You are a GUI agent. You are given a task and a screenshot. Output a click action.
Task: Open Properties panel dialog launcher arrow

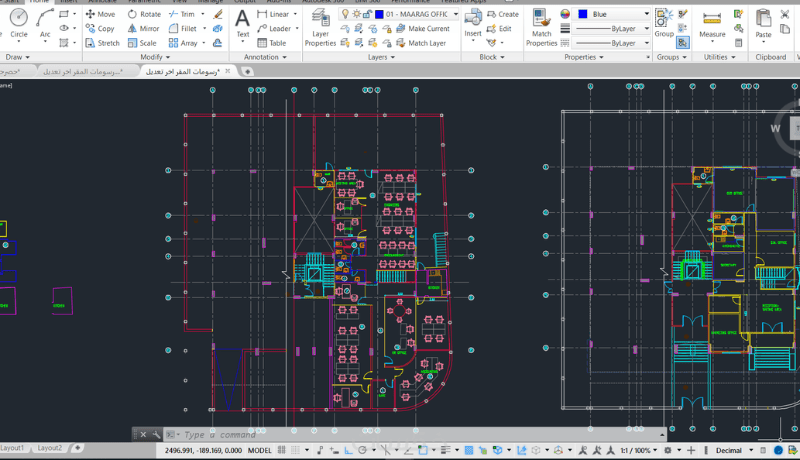[648, 57]
